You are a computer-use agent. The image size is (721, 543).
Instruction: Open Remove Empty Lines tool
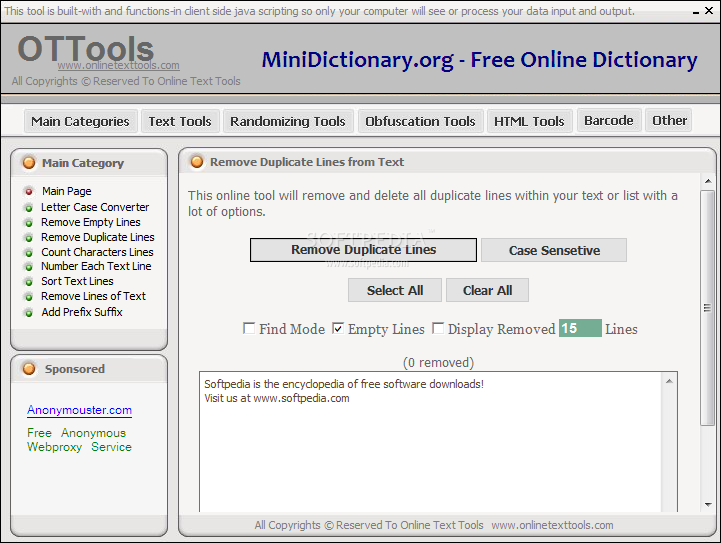click(91, 223)
